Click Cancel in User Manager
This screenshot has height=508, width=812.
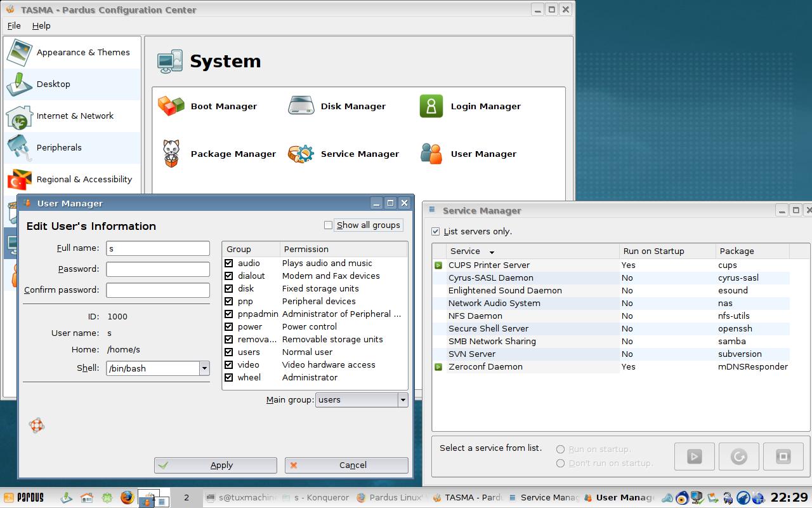[x=346, y=465]
